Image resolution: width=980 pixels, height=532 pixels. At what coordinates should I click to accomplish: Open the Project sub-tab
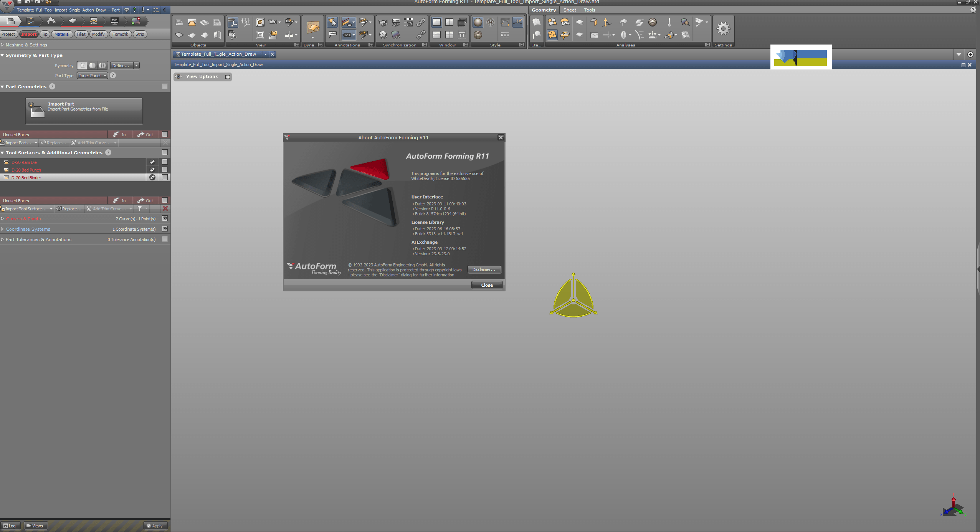coord(8,34)
